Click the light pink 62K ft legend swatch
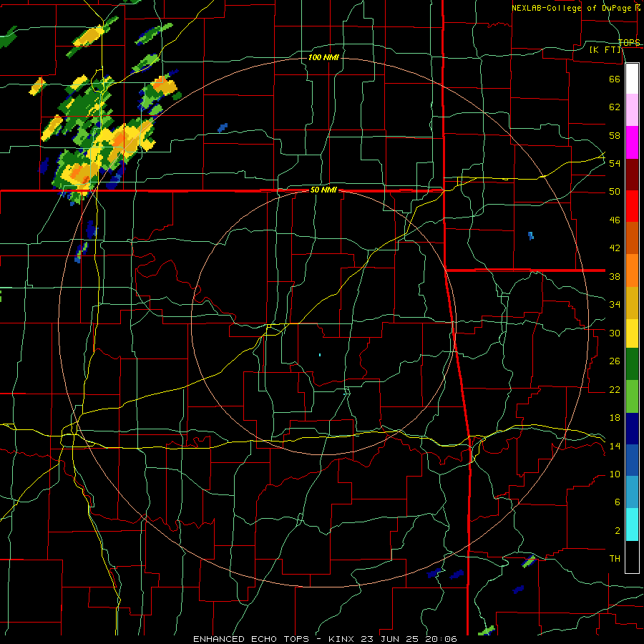The image size is (644, 644). (x=632, y=110)
